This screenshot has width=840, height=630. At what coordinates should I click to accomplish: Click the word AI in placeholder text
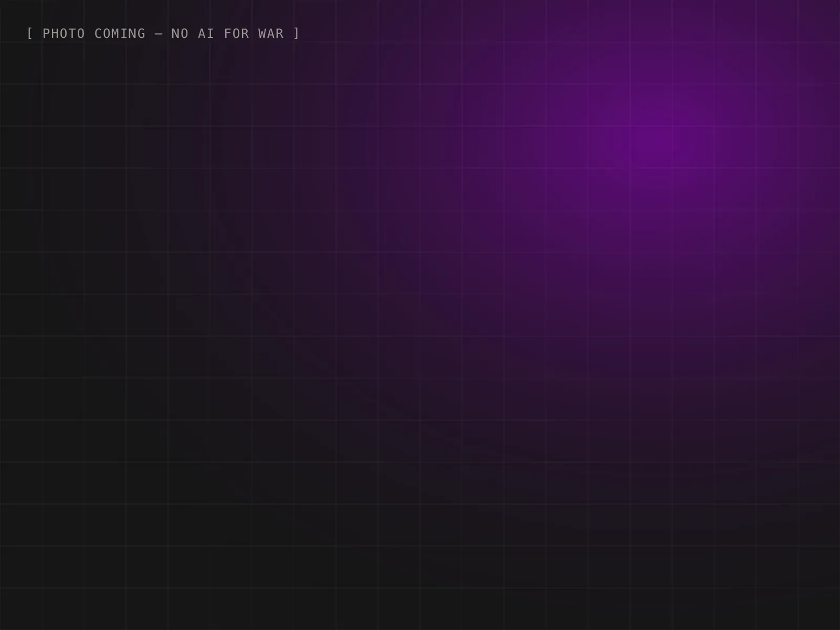[206, 34]
